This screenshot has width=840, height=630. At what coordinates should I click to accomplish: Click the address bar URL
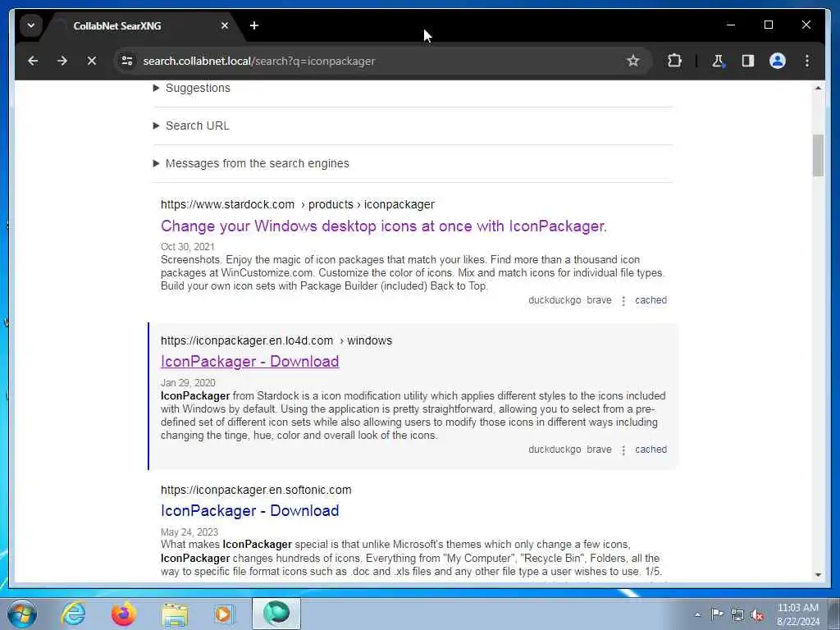(258, 61)
